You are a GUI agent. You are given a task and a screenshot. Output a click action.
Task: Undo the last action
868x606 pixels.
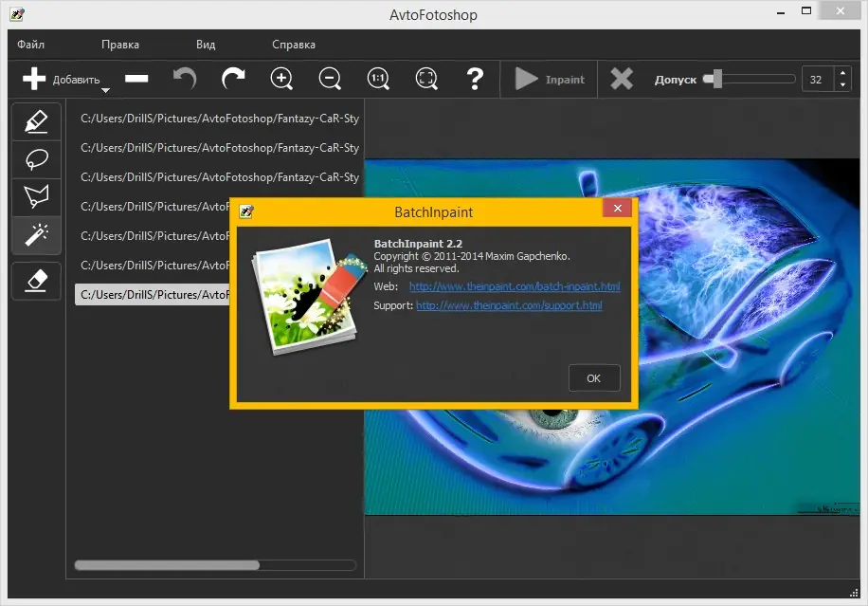[x=185, y=79]
